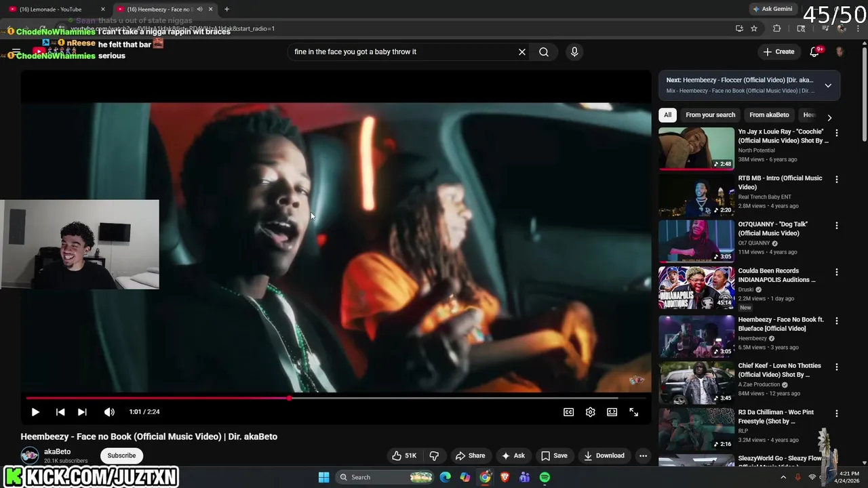Viewport: 868px width, 488px height.
Task: Open Copilot from taskbar
Action: (465, 477)
